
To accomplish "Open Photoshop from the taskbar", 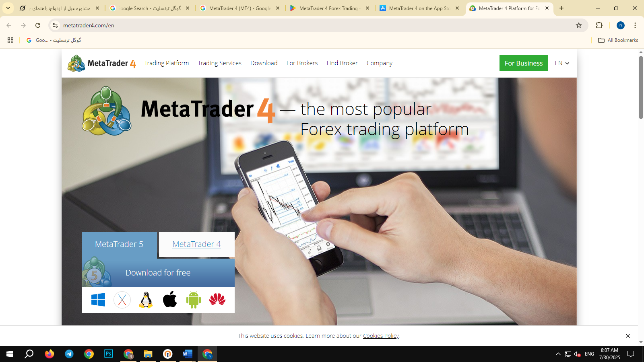I will (108, 354).
